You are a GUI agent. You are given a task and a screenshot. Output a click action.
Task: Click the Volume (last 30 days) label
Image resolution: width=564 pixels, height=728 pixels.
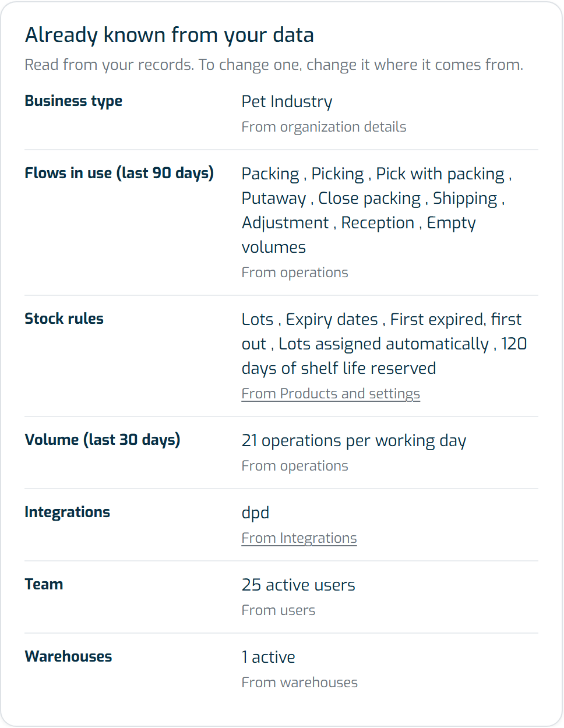(103, 440)
